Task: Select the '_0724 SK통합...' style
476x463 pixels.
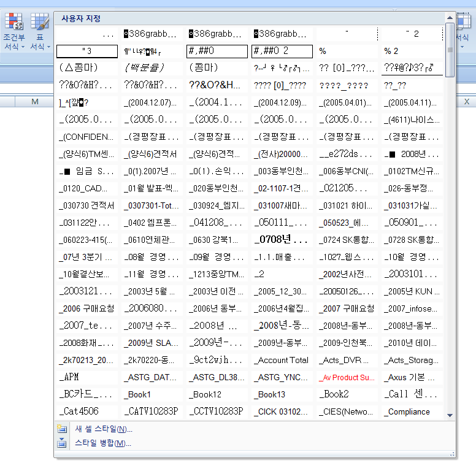Action: 347,240
